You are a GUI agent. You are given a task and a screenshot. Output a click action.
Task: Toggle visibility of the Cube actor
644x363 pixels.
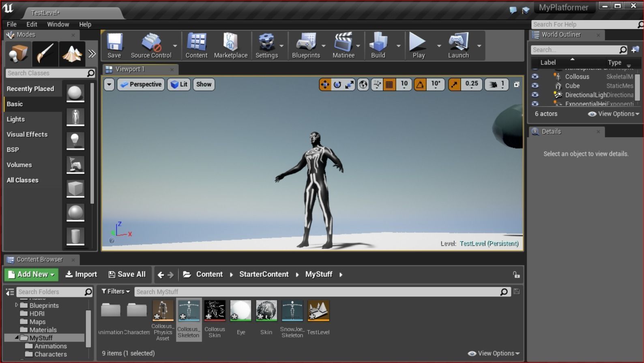click(x=535, y=86)
